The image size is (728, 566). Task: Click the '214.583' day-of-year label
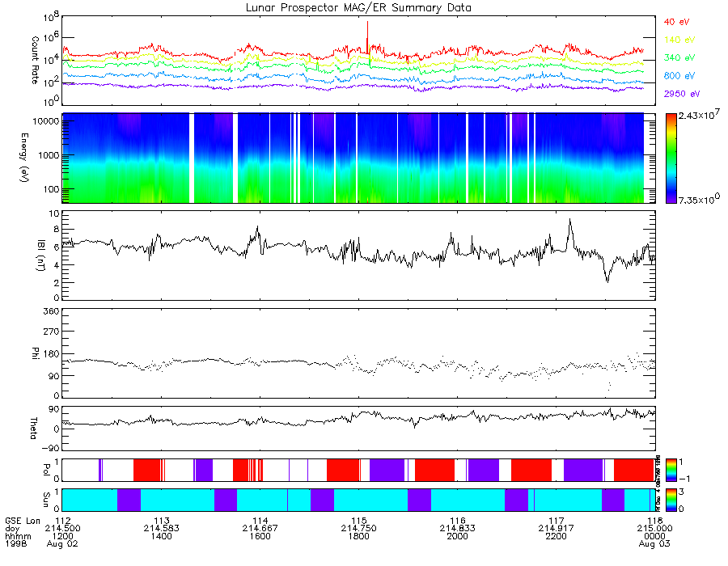tap(161, 529)
